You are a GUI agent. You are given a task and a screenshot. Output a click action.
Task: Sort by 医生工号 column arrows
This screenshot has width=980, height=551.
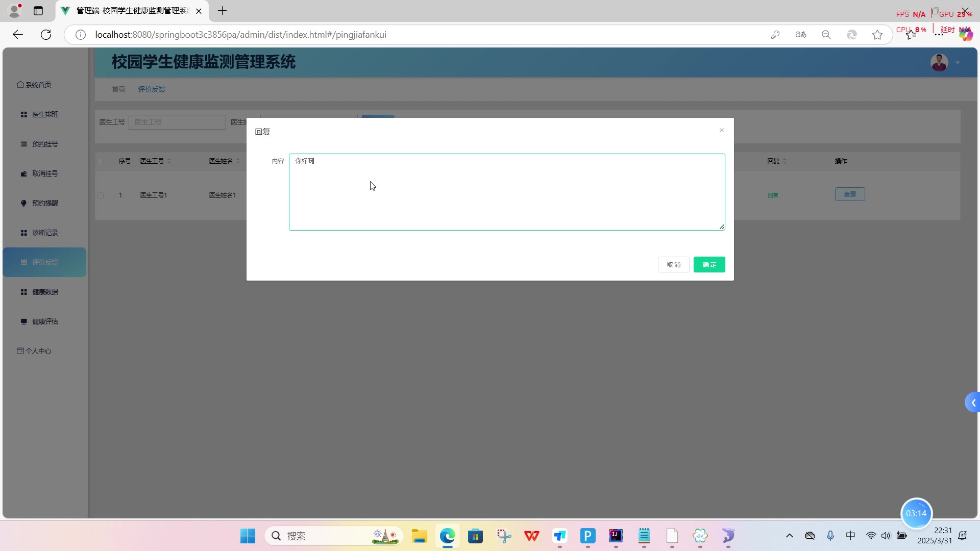click(169, 161)
